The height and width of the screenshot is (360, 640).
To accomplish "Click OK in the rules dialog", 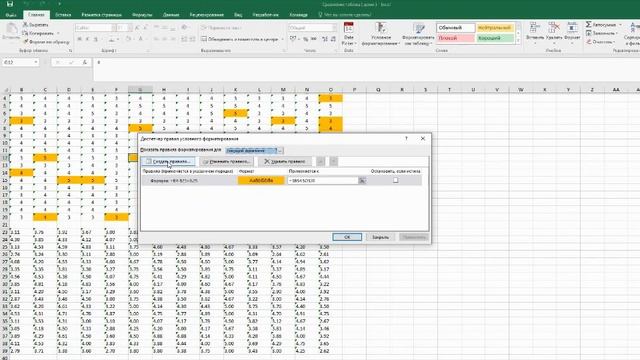I will click(347, 237).
